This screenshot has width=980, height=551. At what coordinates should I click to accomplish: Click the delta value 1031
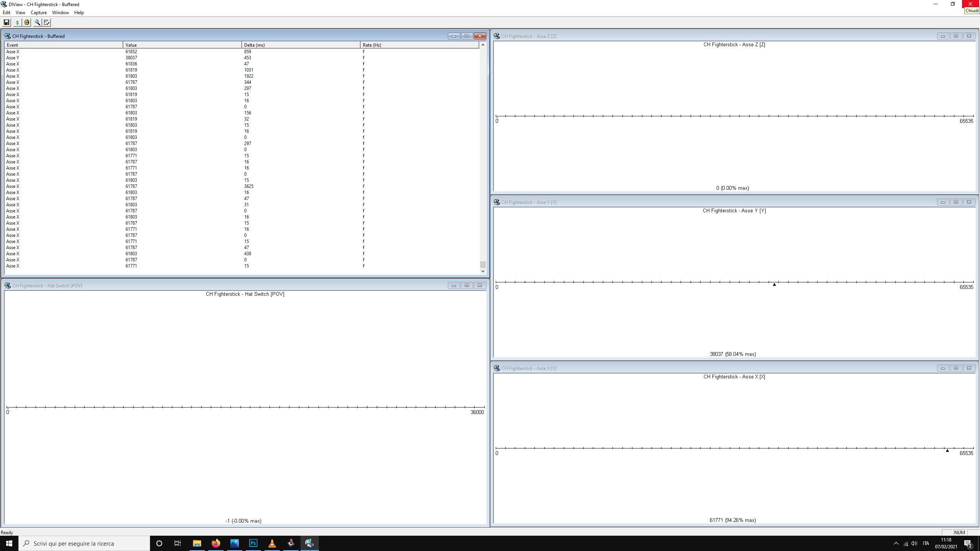(249, 70)
